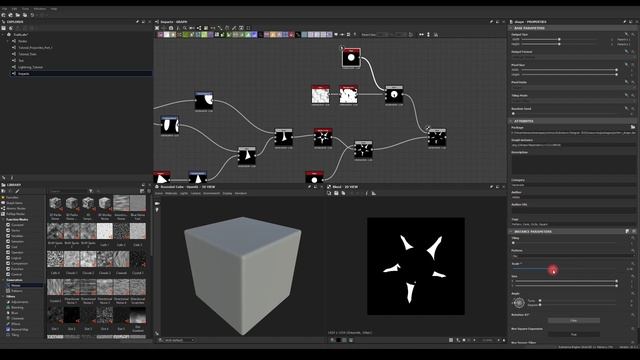Click the library thumbnail view mode icon
This screenshot has width=640, height=360.
142,191
